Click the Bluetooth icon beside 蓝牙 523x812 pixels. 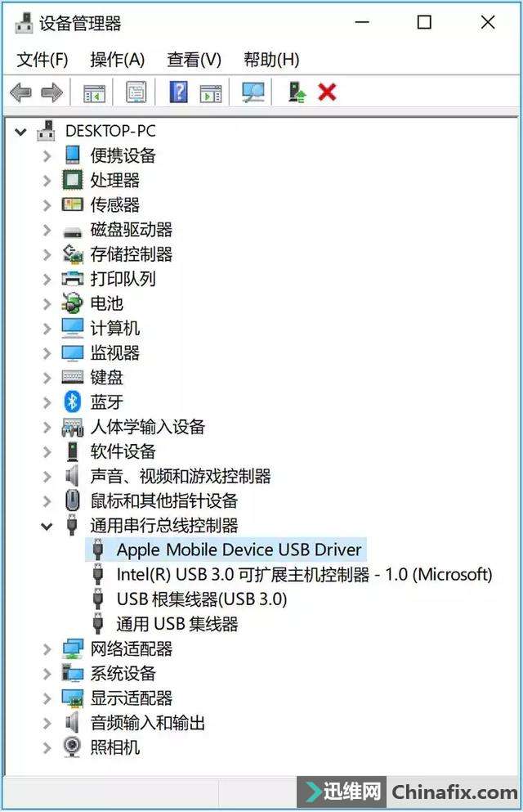tap(73, 402)
